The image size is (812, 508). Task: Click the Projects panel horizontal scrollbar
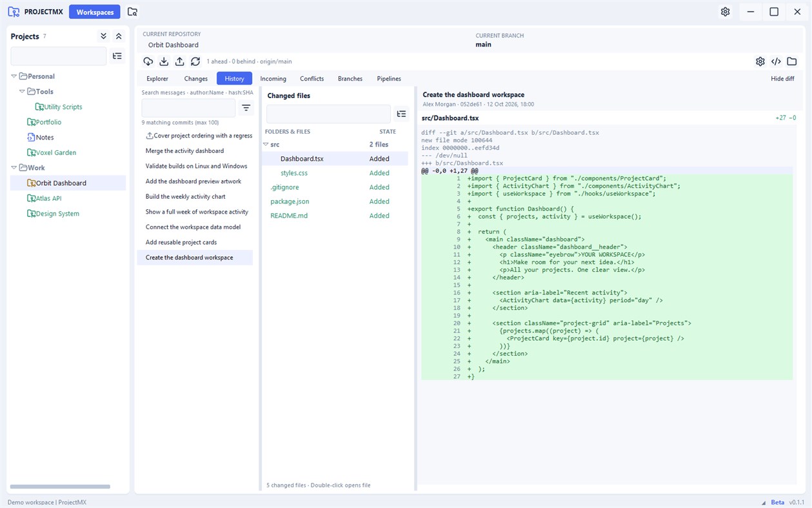click(60, 487)
